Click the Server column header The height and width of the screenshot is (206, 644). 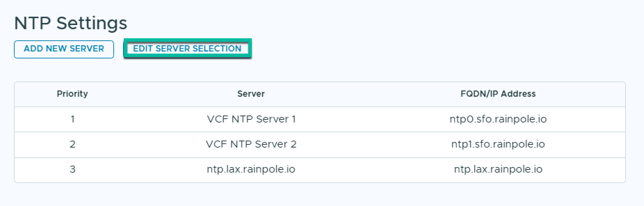coord(251,94)
